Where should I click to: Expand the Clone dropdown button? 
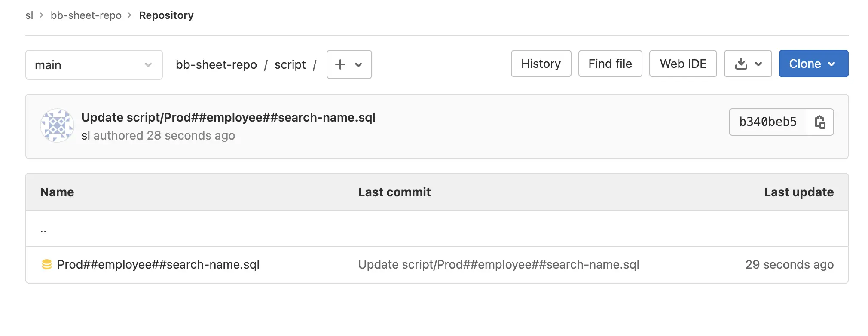(813, 64)
